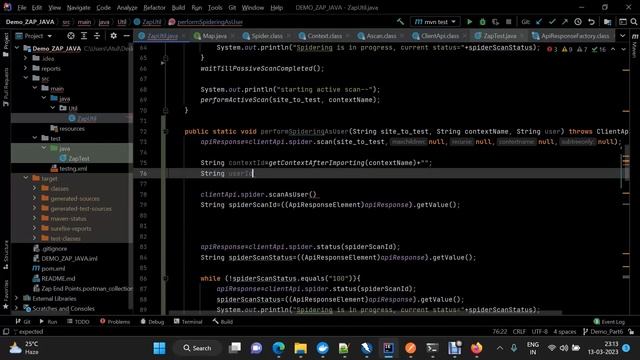Open the Problems tool window
This screenshot has width=640, height=360.
pos(115,322)
